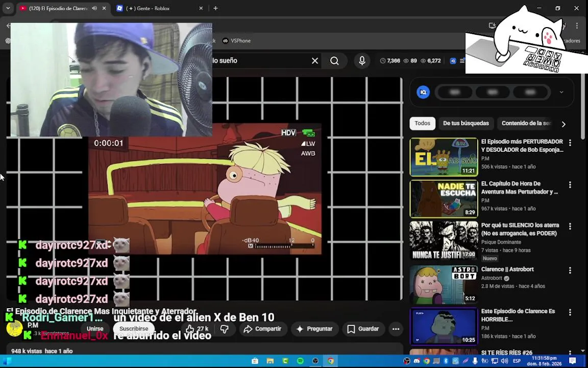The width and height of the screenshot is (588, 368).
Task: Click the Unirse button
Action: click(95, 329)
